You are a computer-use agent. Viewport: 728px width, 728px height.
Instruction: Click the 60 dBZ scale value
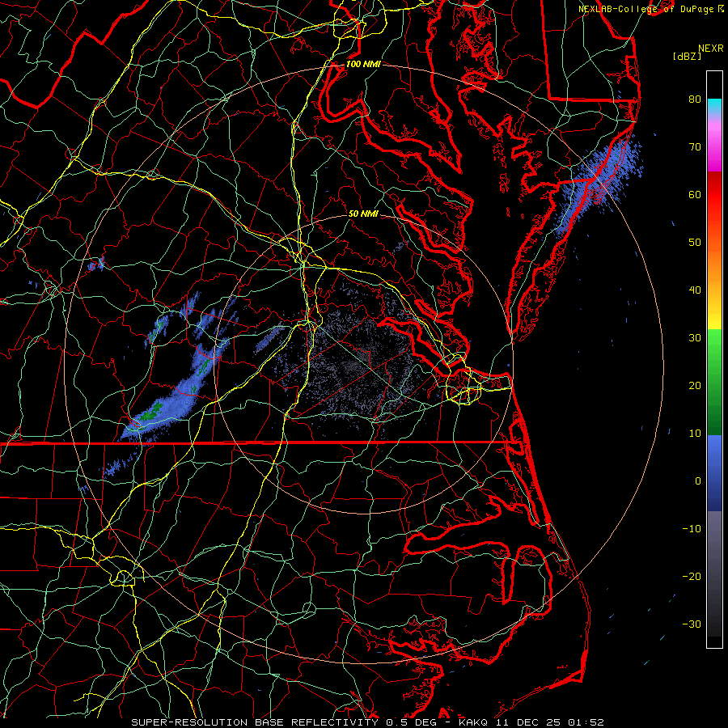click(695, 194)
